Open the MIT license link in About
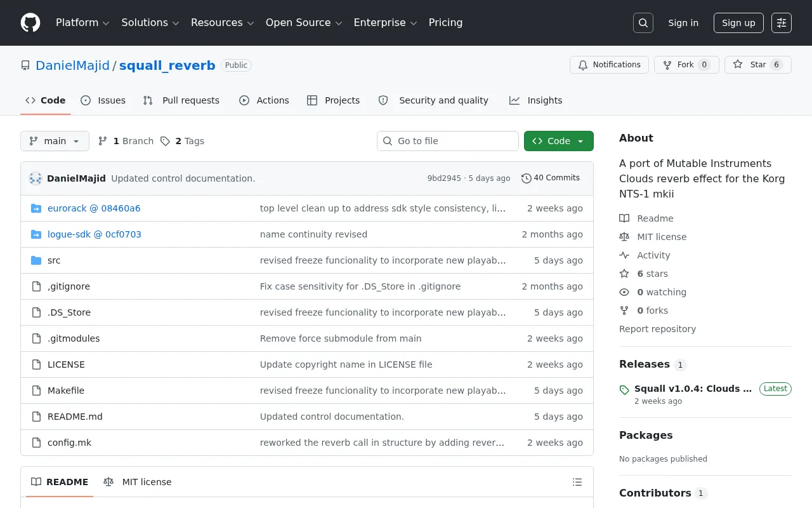This screenshot has height=508, width=812. pyautogui.click(x=653, y=237)
